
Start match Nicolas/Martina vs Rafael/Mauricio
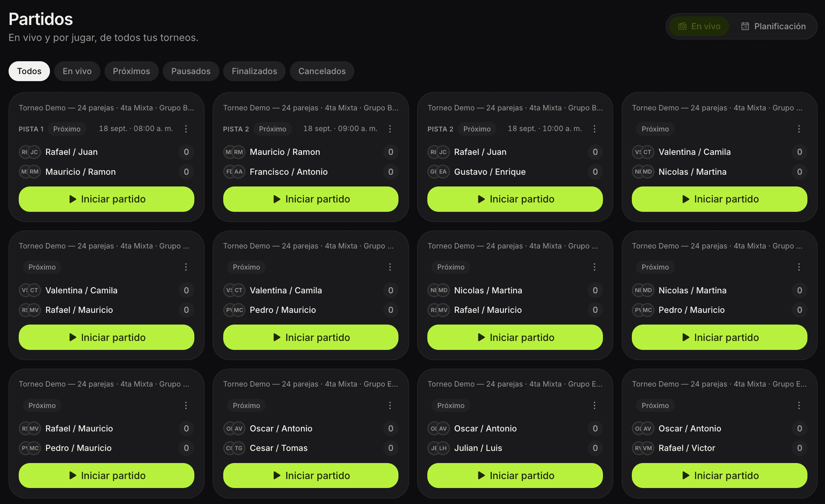tap(515, 337)
